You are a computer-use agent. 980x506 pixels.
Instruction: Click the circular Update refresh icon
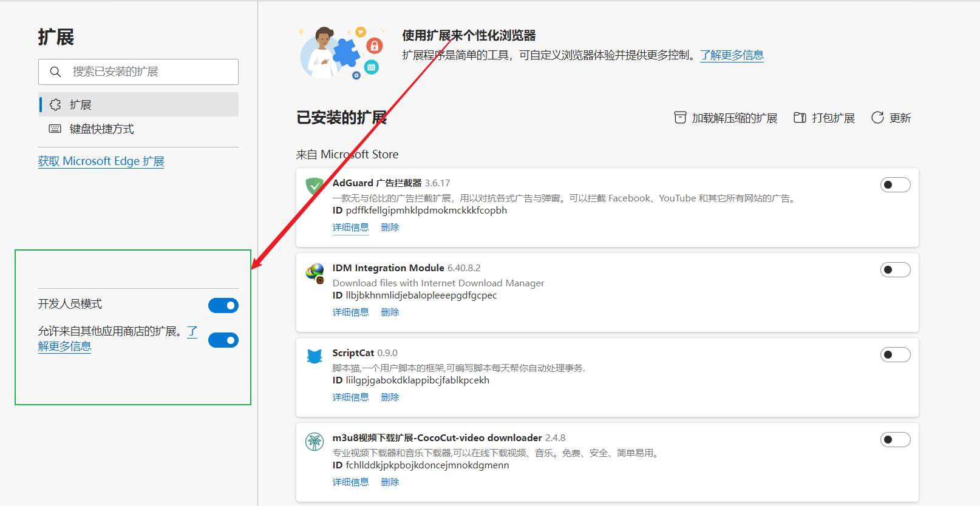coord(877,118)
